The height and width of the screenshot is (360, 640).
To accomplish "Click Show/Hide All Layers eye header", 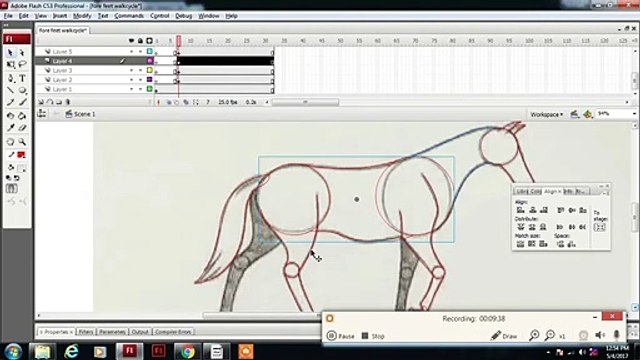I will (x=131, y=41).
